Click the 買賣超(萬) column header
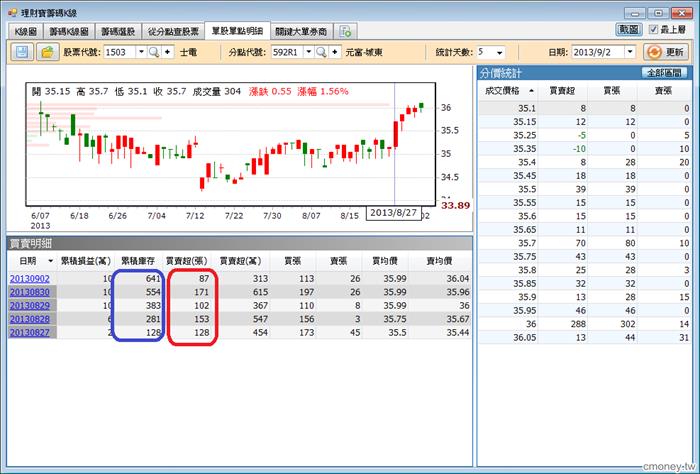 241,261
